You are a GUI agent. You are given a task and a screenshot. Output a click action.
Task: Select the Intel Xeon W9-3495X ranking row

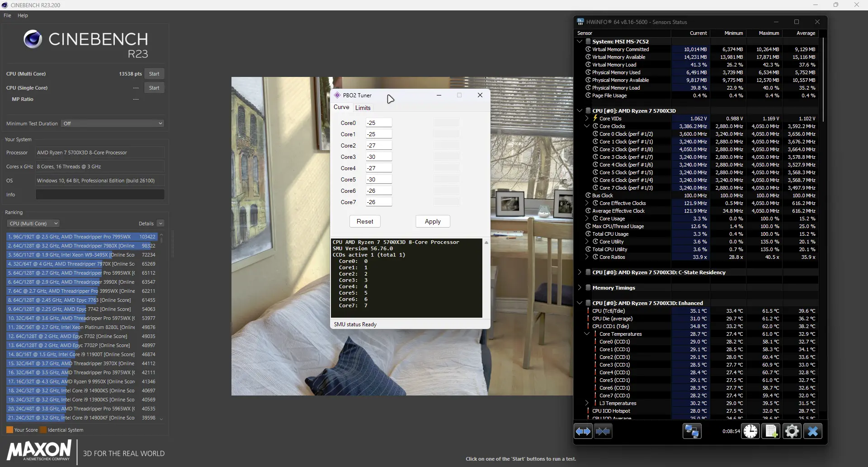[x=82, y=255]
